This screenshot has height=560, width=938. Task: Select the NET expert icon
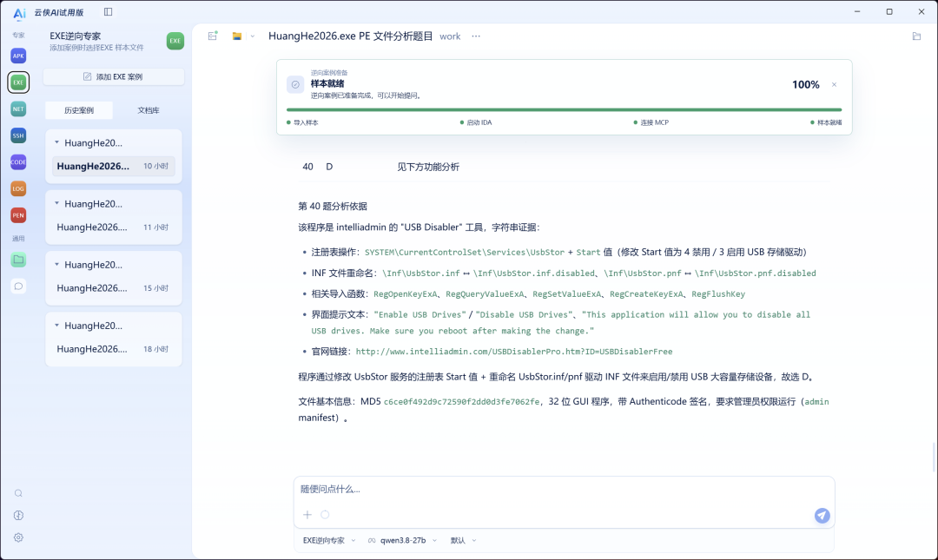point(18,109)
